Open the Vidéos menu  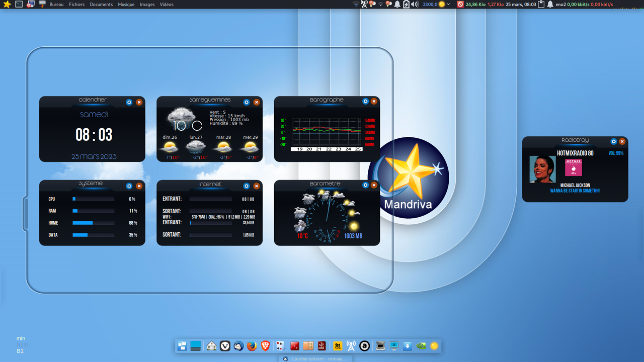pyautogui.click(x=167, y=5)
